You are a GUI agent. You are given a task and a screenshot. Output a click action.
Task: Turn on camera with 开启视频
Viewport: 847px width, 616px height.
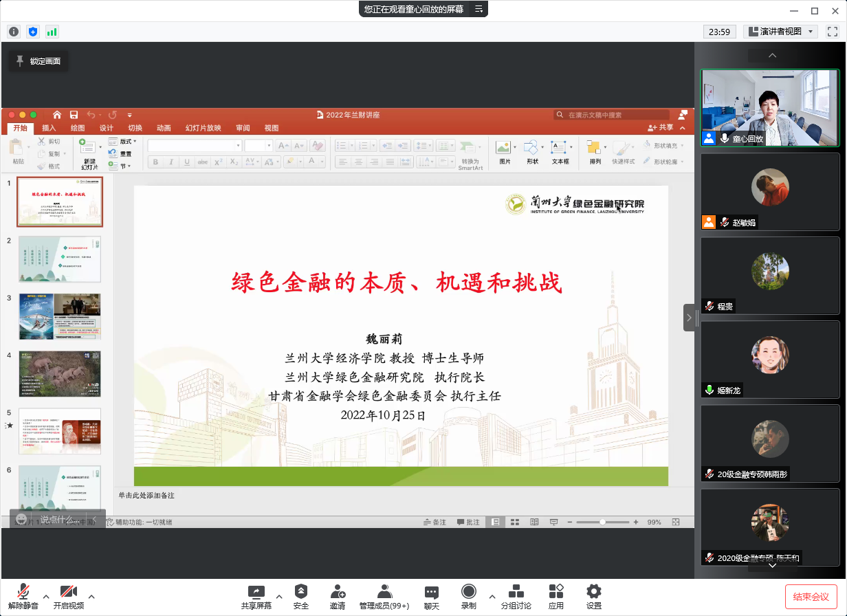click(x=68, y=596)
